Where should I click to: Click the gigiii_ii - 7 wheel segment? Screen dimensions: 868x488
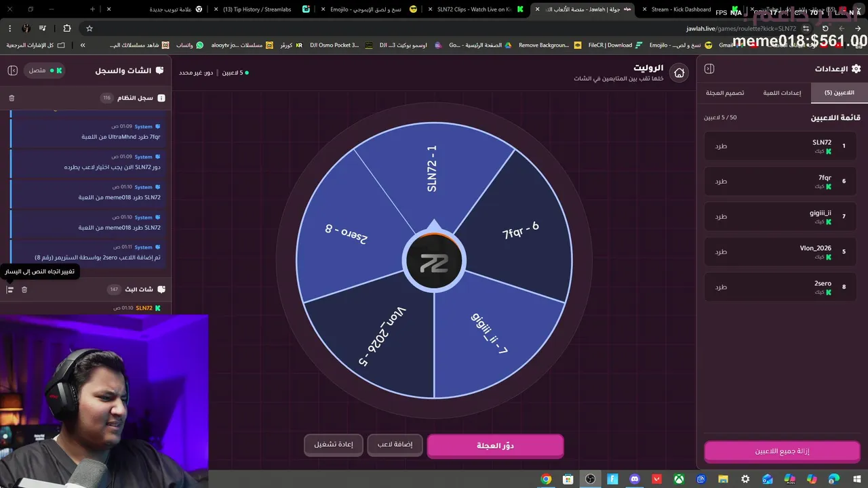pos(490,334)
